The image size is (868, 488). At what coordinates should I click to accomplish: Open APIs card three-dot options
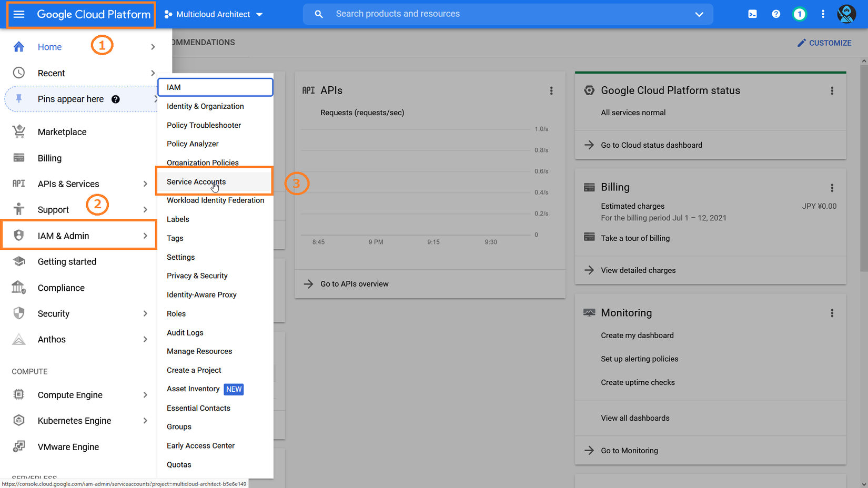pyautogui.click(x=551, y=91)
